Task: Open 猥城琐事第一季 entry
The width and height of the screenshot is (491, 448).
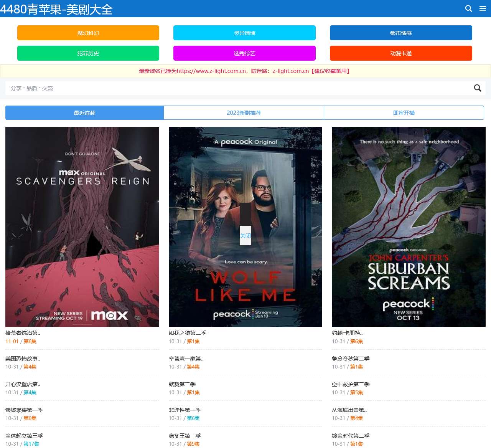Action: tap(24, 410)
